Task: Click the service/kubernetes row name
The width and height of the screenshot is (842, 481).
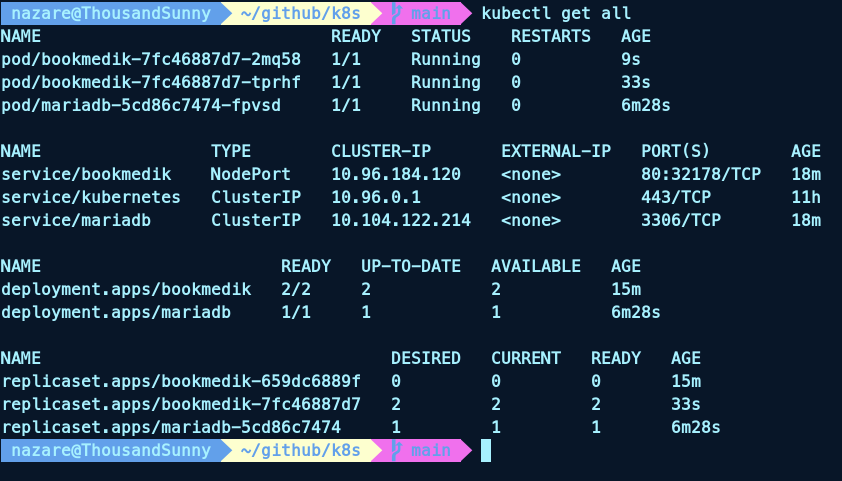Action: (x=91, y=197)
